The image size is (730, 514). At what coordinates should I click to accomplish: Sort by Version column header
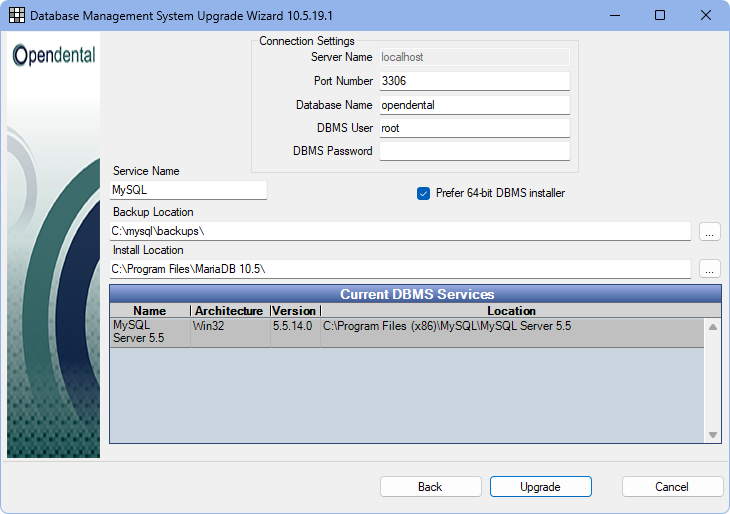[x=295, y=311]
